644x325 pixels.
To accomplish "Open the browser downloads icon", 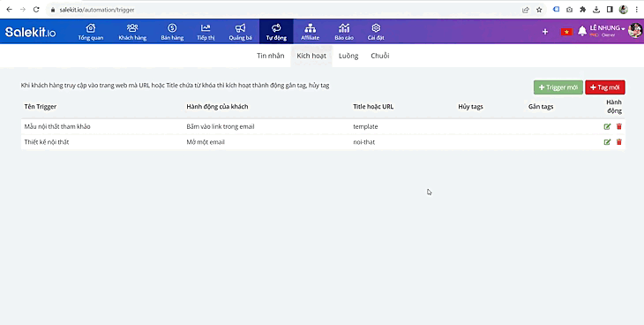I will point(596,10).
